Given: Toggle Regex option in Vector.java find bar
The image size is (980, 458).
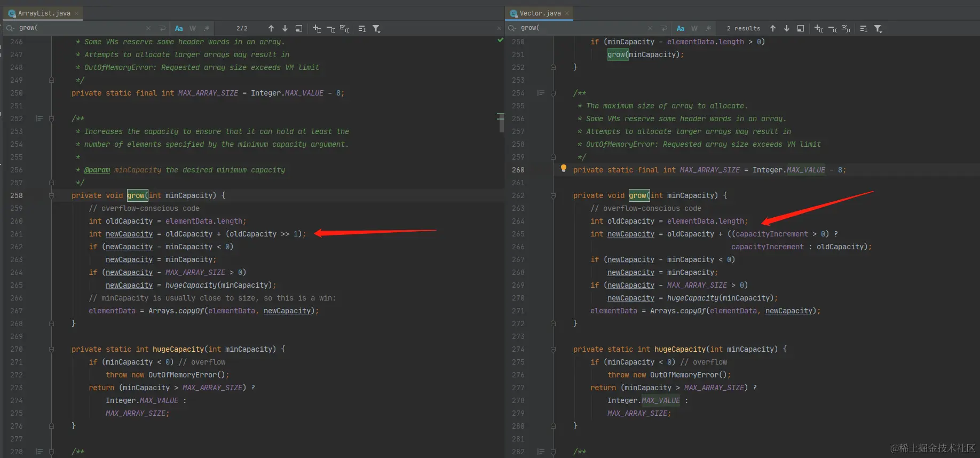Looking at the screenshot, I should pos(708,28).
